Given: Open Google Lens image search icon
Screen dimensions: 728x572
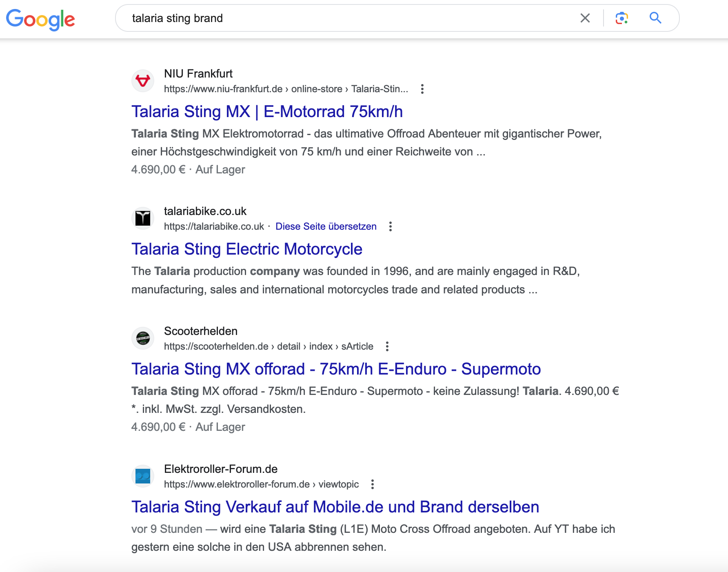Looking at the screenshot, I should tap(621, 18).
